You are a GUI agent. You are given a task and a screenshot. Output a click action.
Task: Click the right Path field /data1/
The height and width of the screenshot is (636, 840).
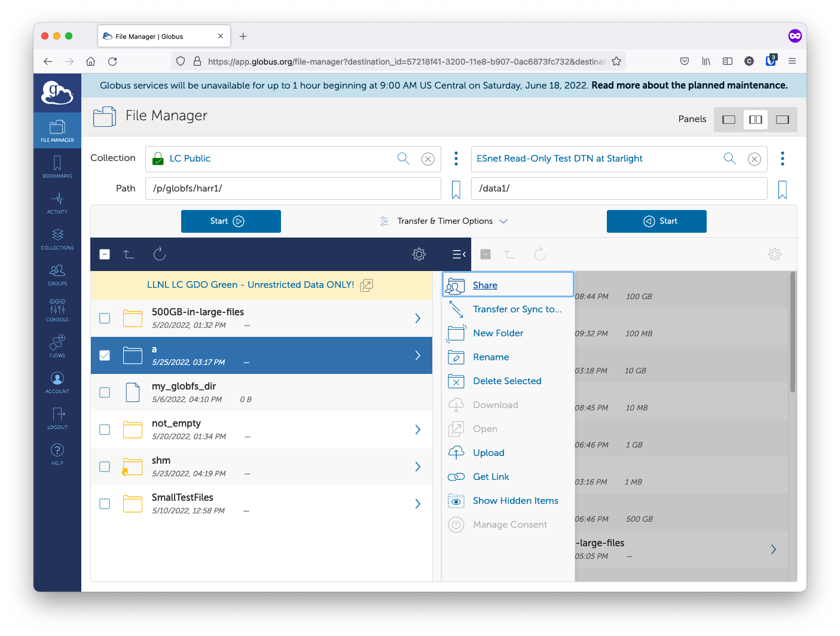coord(619,188)
